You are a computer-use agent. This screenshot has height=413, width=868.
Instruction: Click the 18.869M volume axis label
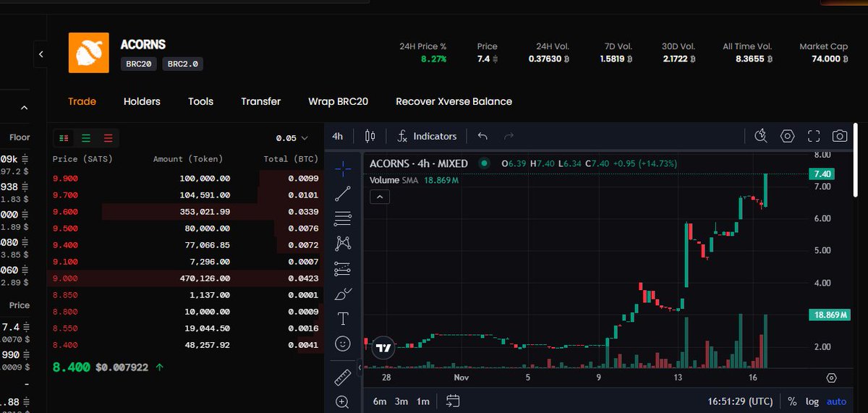click(x=828, y=315)
